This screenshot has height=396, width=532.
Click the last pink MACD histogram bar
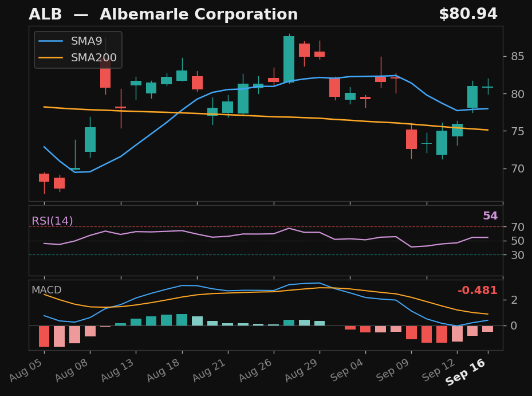coord(488,329)
